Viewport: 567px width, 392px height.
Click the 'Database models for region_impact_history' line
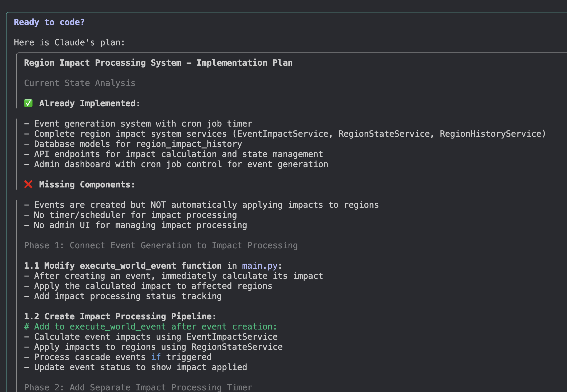pos(133,144)
